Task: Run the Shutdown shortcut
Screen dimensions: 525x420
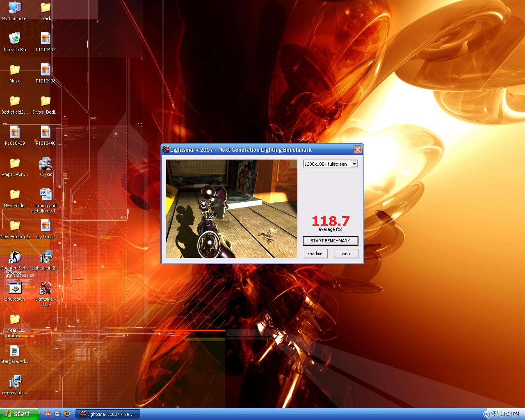Action: (x=15, y=288)
